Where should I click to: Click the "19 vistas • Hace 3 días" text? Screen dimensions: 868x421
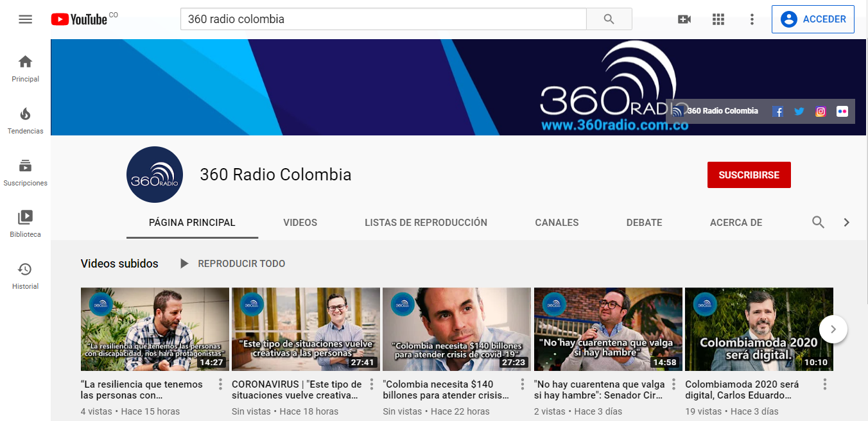(x=732, y=411)
